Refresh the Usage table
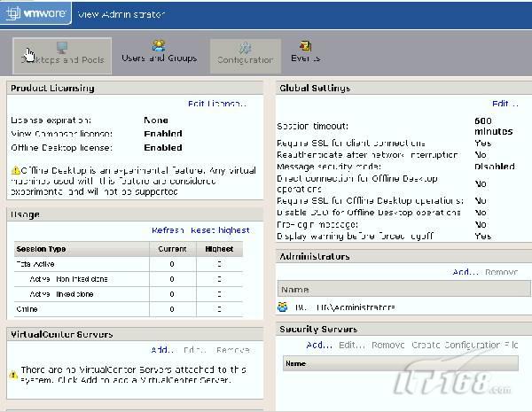Viewport: 532px width, 412px height. [x=168, y=230]
